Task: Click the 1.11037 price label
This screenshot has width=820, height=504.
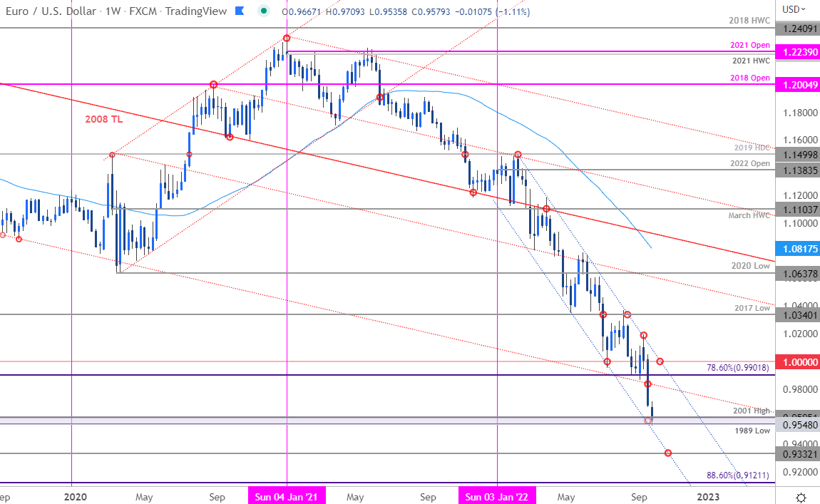Action: pyautogui.click(x=797, y=209)
